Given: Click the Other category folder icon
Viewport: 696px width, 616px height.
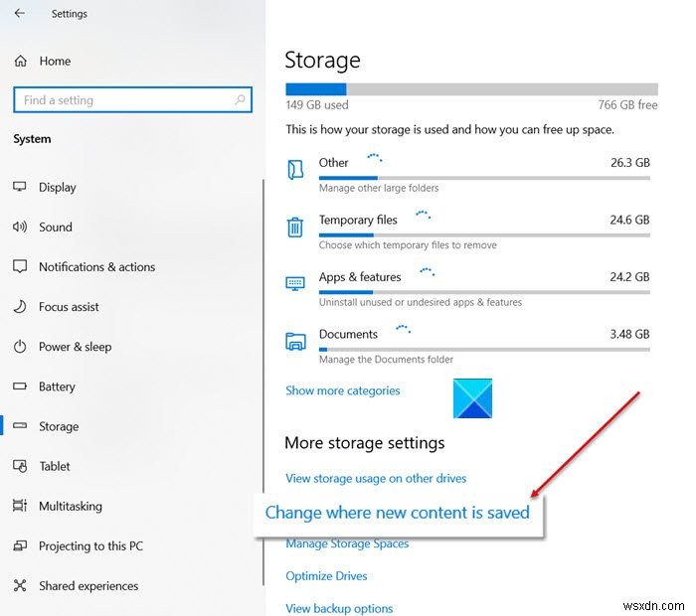Looking at the screenshot, I should pos(295,170).
